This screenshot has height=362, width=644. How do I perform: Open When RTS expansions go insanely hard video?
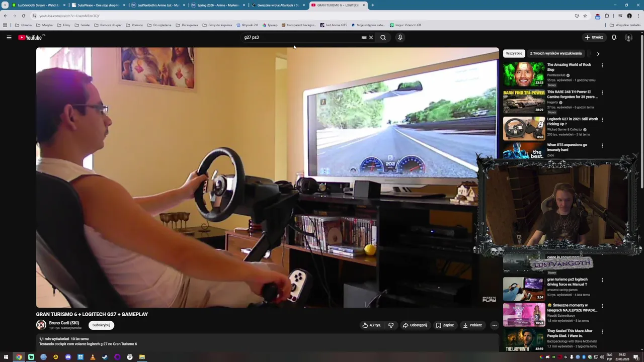567,147
